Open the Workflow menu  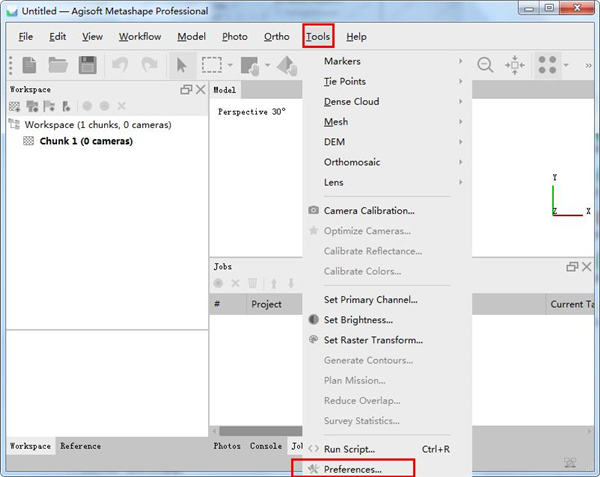point(139,37)
